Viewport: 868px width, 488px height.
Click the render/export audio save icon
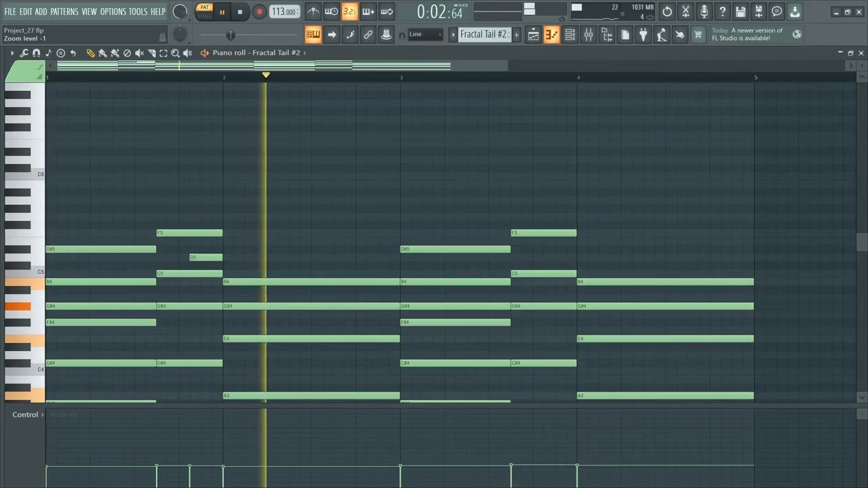[759, 12]
